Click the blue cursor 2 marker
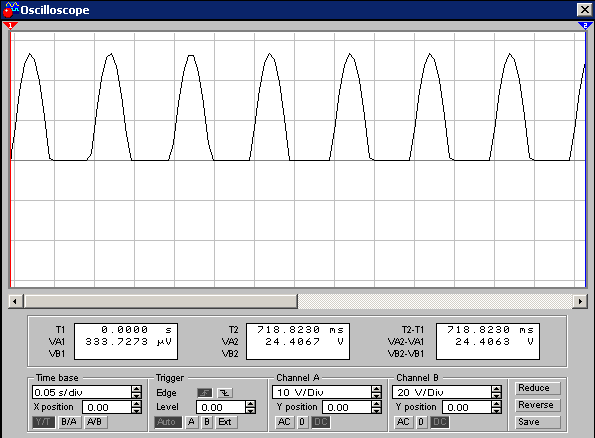 pyautogui.click(x=585, y=26)
